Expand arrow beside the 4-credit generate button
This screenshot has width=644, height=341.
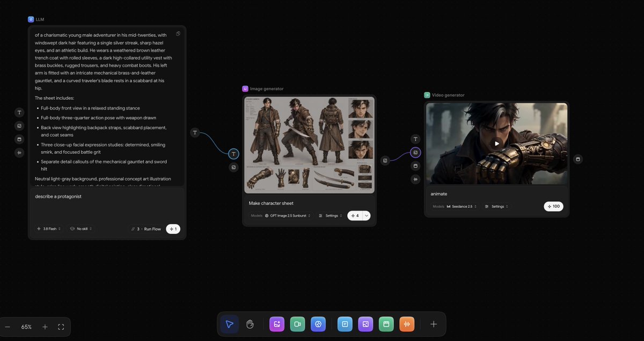pyautogui.click(x=367, y=215)
